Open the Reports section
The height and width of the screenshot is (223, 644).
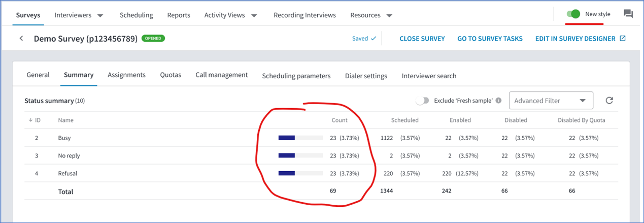179,15
